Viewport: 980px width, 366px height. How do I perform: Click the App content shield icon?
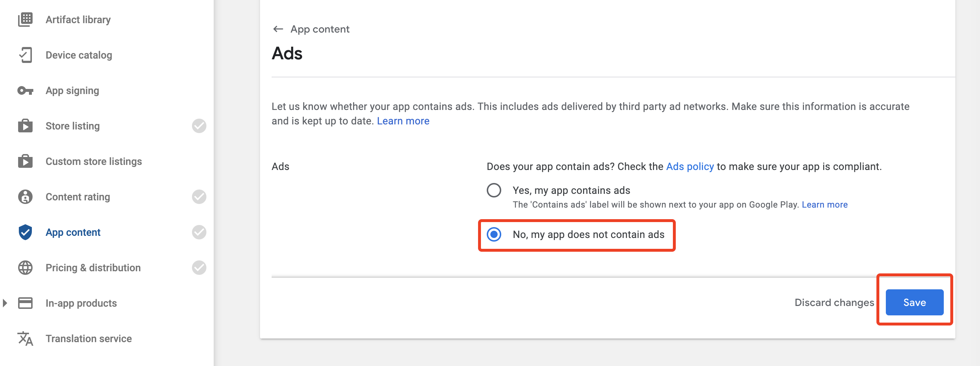click(25, 232)
